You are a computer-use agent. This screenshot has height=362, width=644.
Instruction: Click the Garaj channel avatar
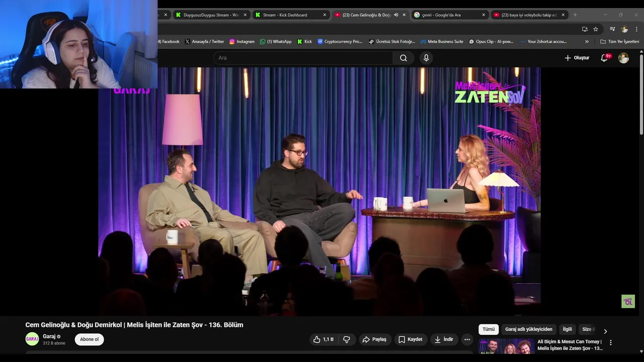coord(32,339)
